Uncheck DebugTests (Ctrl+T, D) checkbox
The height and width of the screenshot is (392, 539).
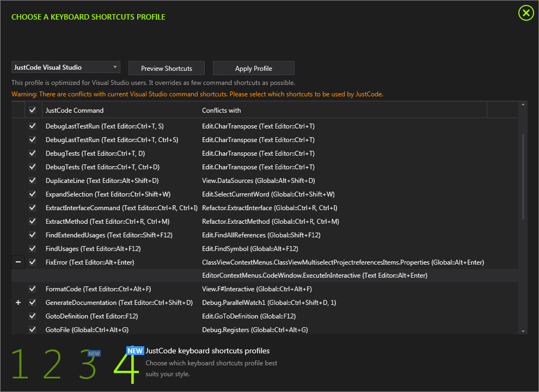(x=33, y=154)
